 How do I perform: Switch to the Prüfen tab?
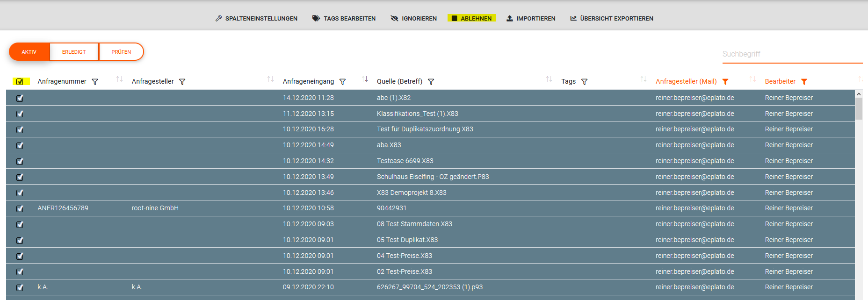[x=121, y=52]
